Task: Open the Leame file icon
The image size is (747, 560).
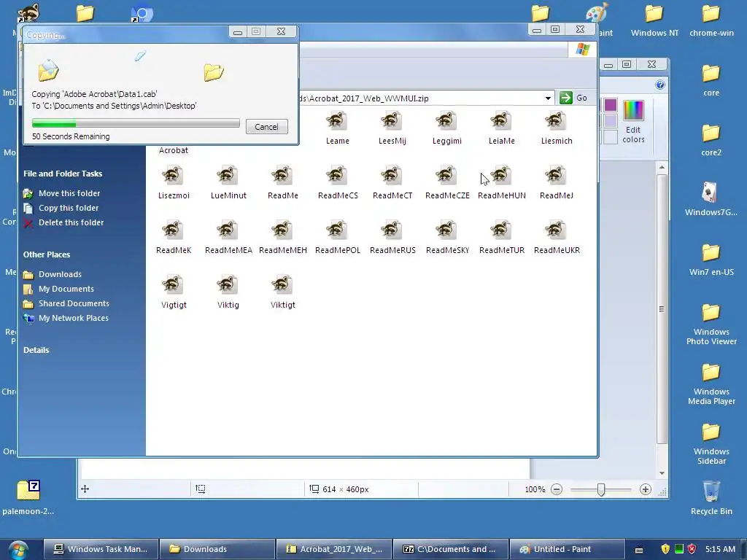Action: click(337, 121)
